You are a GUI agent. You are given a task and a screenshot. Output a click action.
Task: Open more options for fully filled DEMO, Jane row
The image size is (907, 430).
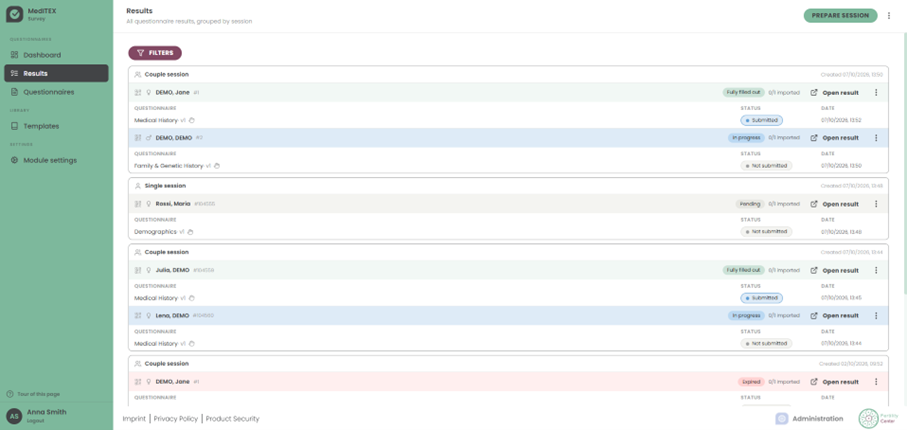point(876,93)
